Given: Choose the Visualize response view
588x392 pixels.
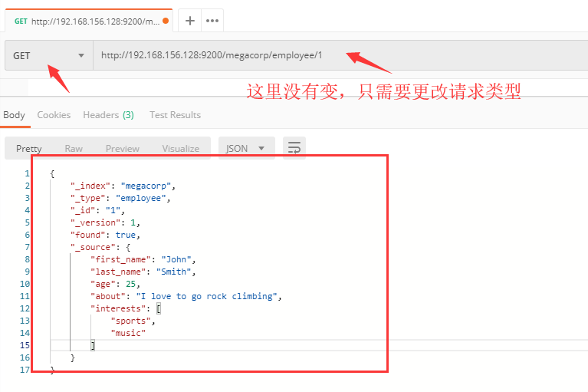Looking at the screenshot, I should [x=180, y=148].
